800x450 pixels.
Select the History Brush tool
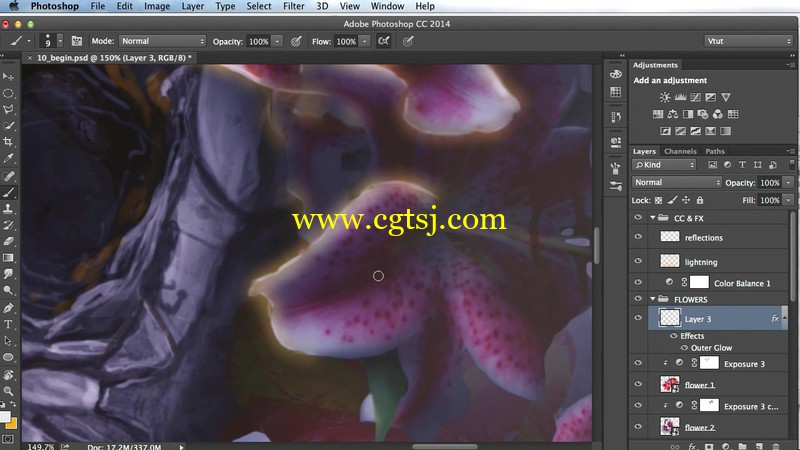[8, 225]
